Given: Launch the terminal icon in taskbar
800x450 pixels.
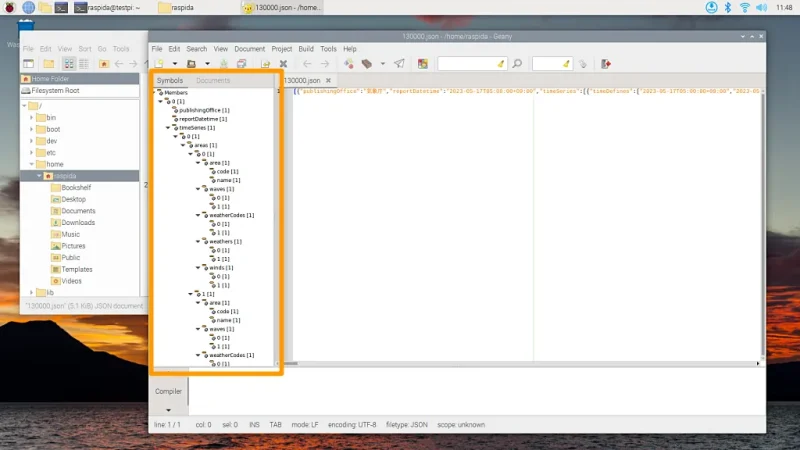Looking at the screenshot, I should 61,7.
